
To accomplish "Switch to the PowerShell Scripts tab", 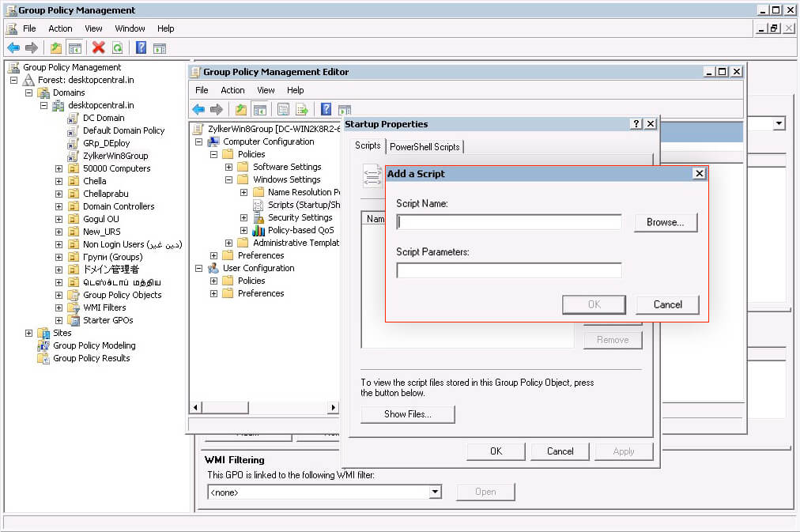I will click(425, 146).
